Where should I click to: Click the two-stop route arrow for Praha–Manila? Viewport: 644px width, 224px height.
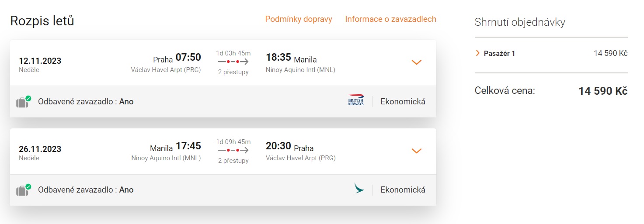[x=233, y=62]
